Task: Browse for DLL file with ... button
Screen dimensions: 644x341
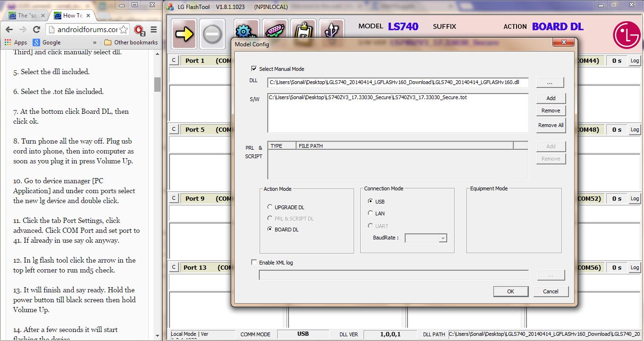Action: click(550, 82)
